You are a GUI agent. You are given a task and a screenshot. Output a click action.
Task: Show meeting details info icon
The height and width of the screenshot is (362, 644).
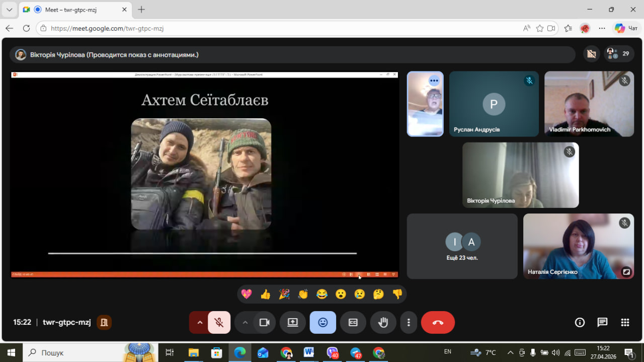[580, 323]
